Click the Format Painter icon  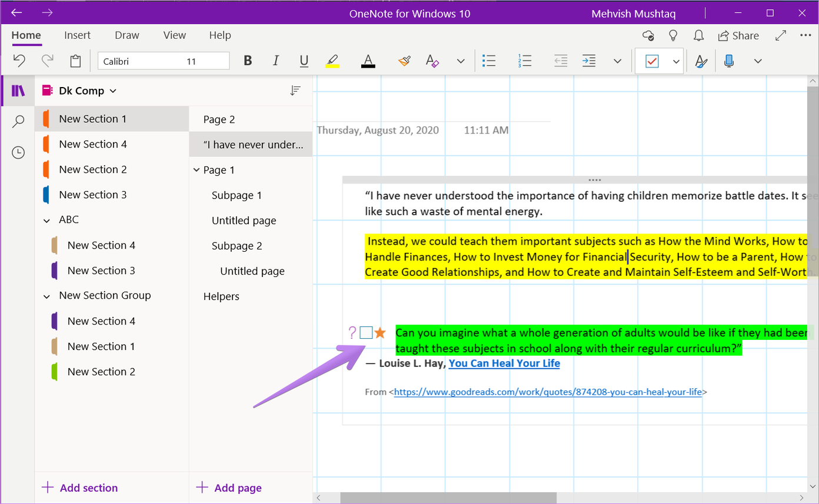tap(404, 61)
